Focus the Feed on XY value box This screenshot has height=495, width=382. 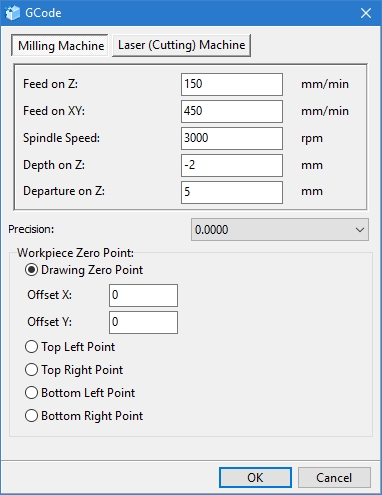(232, 111)
